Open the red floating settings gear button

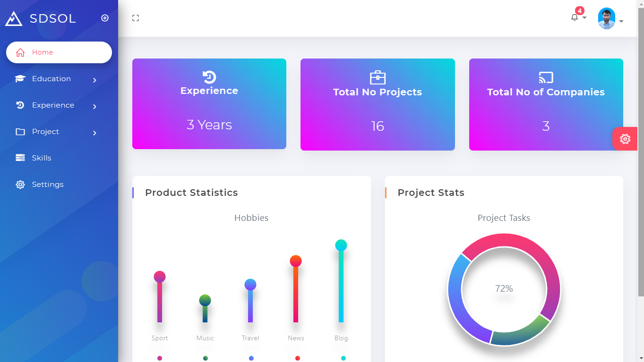(x=625, y=139)
